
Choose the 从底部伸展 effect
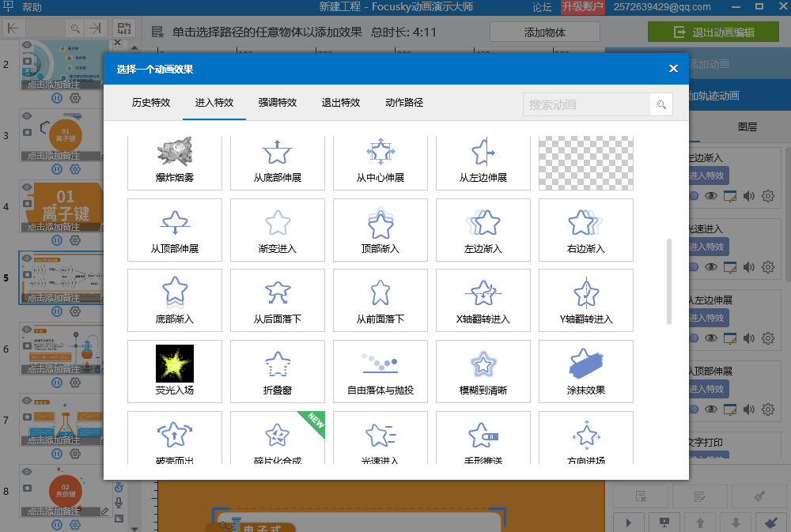coord(278,162)
